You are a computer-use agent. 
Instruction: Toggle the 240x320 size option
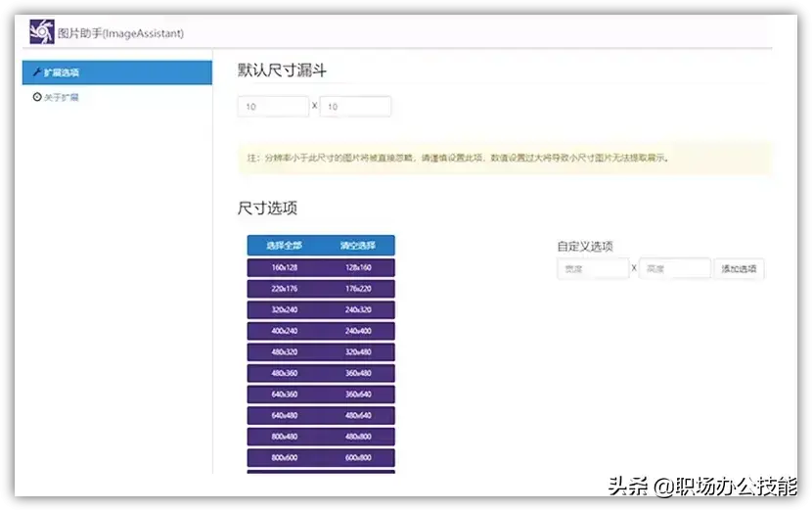(x=358, y=310)
